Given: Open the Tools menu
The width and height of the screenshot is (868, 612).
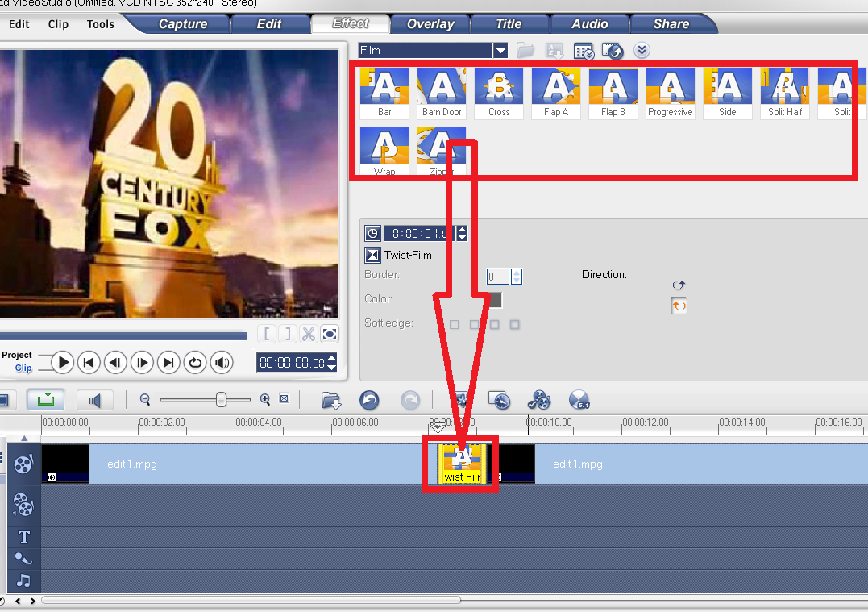Looking at the screenshot, I should pyautogui.click(x=100, y=24).
